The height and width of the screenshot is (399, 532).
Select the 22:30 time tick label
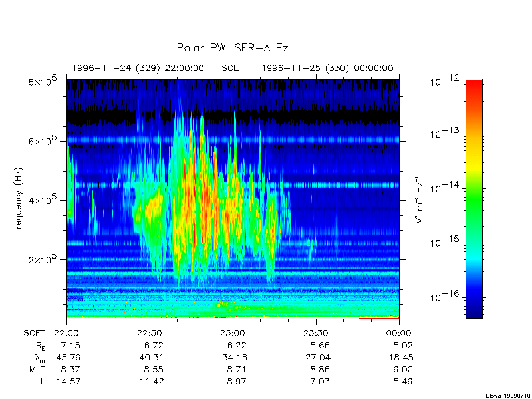click(149, 333)
